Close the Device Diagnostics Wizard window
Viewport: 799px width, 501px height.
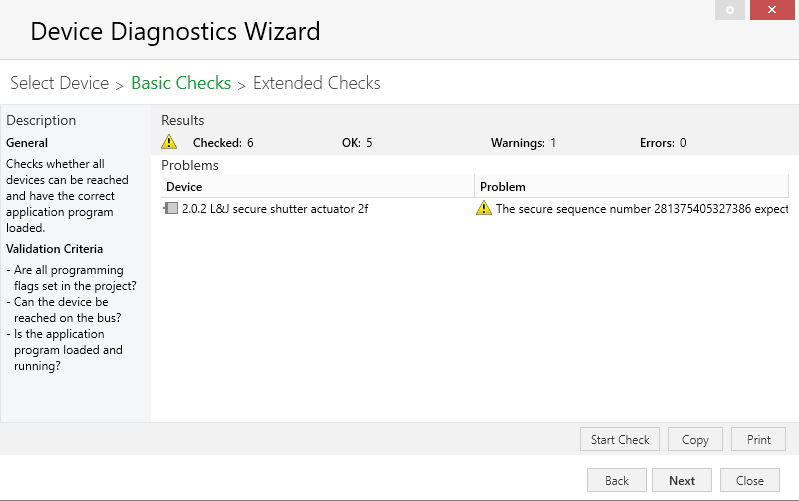(x=772, y=10)
